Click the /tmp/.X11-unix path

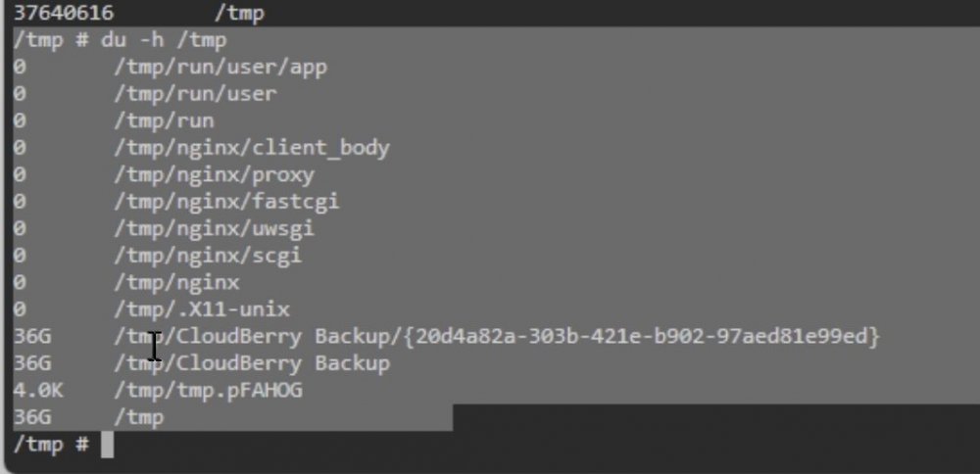[201, 309]
